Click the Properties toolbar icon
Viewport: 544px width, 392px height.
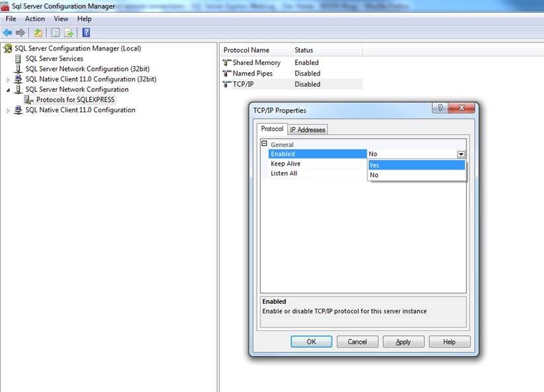[x=55, y=32]
